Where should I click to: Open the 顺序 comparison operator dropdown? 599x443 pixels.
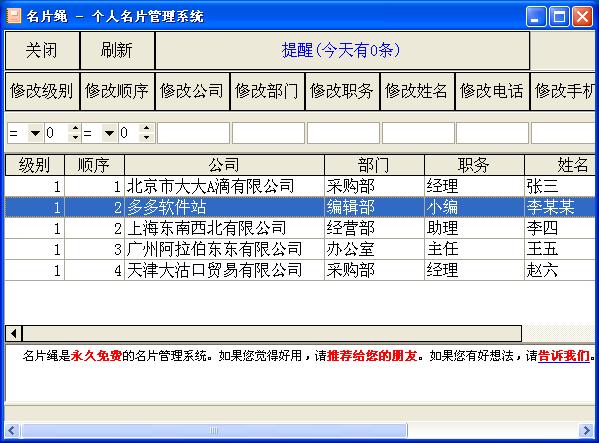110,133
